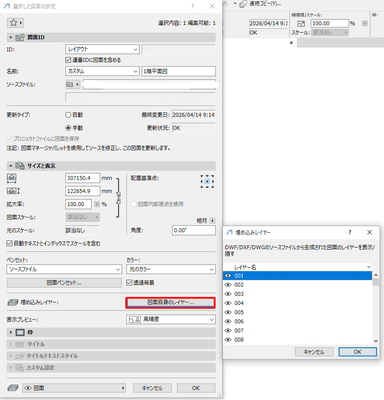Viewport: 384px width, 400px height.
Task: Hide layer 003 with eye icon
Action: pos(228,294)
